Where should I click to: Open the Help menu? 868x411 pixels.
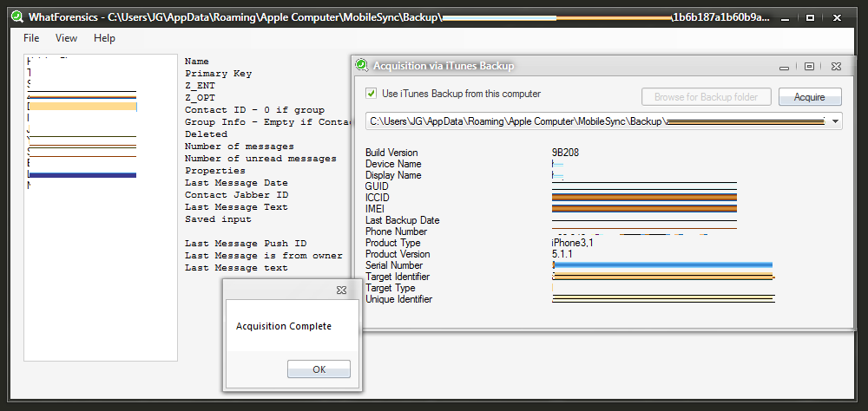(x=105, y=38)
